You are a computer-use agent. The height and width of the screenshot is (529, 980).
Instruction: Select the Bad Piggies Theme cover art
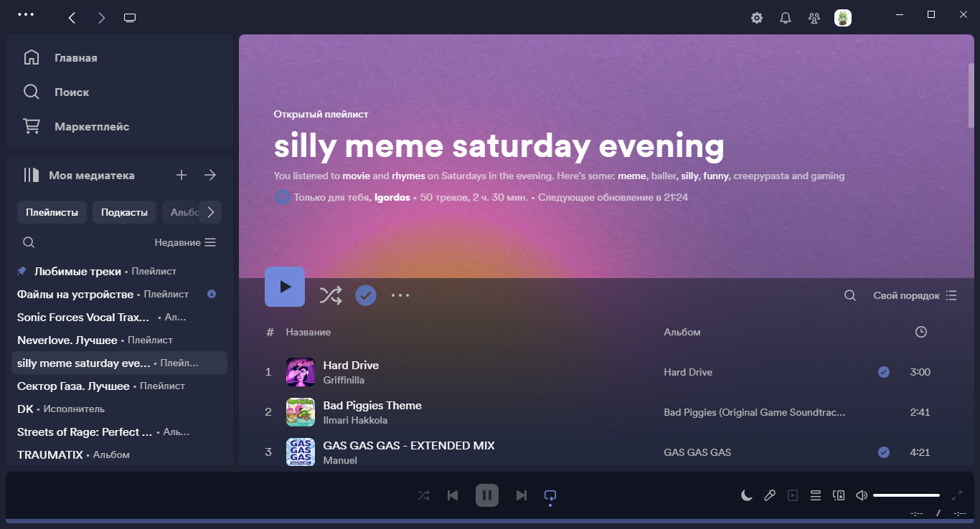pos(301,412)
